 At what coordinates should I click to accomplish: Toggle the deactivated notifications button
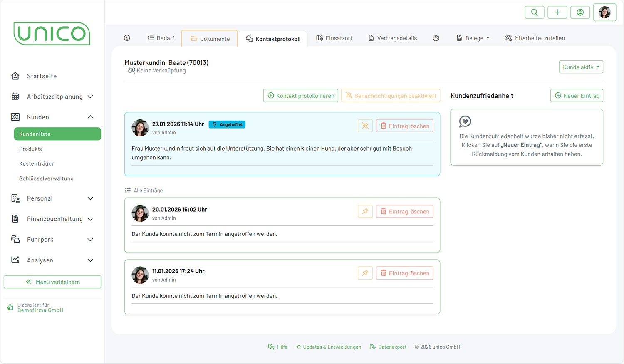pyautogui.click(x=391, y=96)
